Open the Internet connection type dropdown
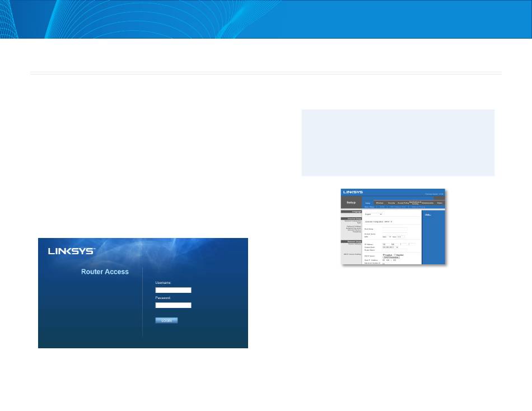The width and height of the screenshot is (532, 411). point(379,222)
